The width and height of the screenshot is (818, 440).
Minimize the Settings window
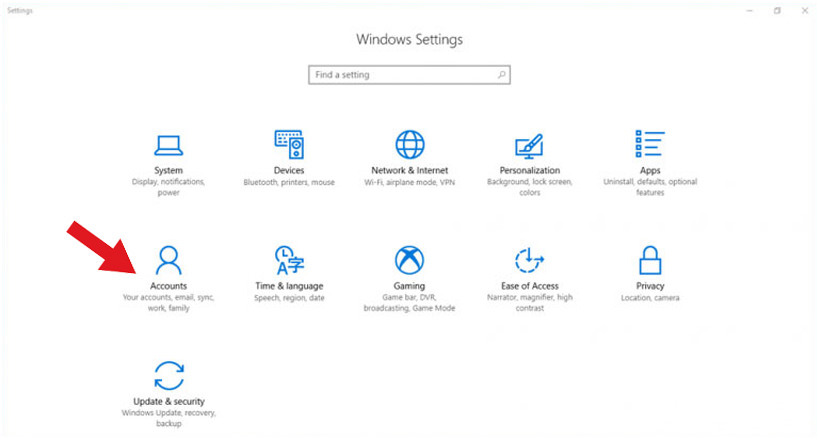point(750,10)
